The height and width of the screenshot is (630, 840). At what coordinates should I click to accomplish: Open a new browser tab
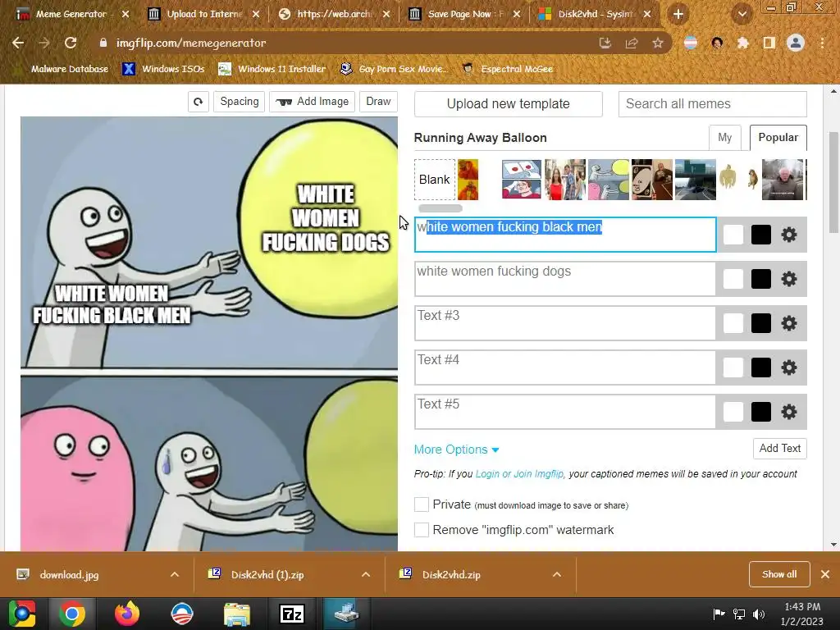[x=678, y=14]
